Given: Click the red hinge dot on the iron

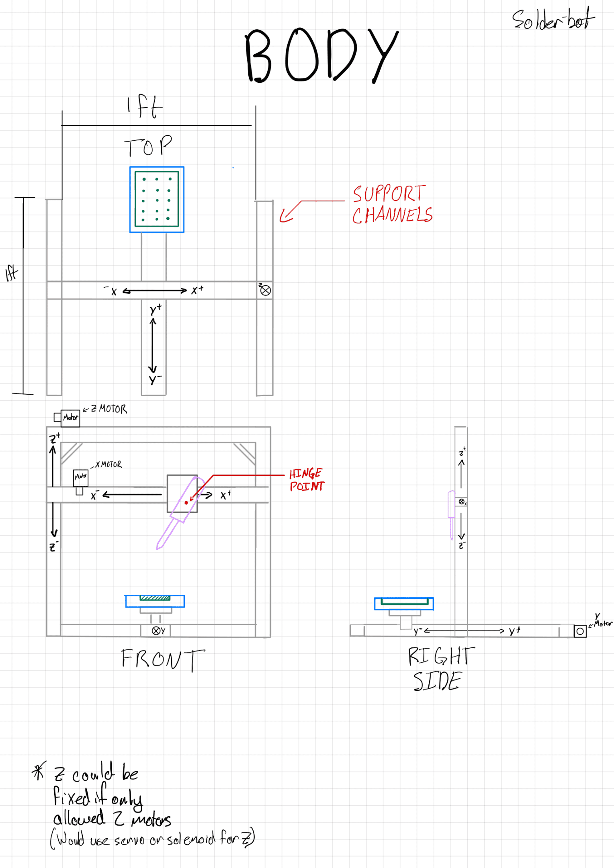Looking at the screenshot, I should 186,503.
